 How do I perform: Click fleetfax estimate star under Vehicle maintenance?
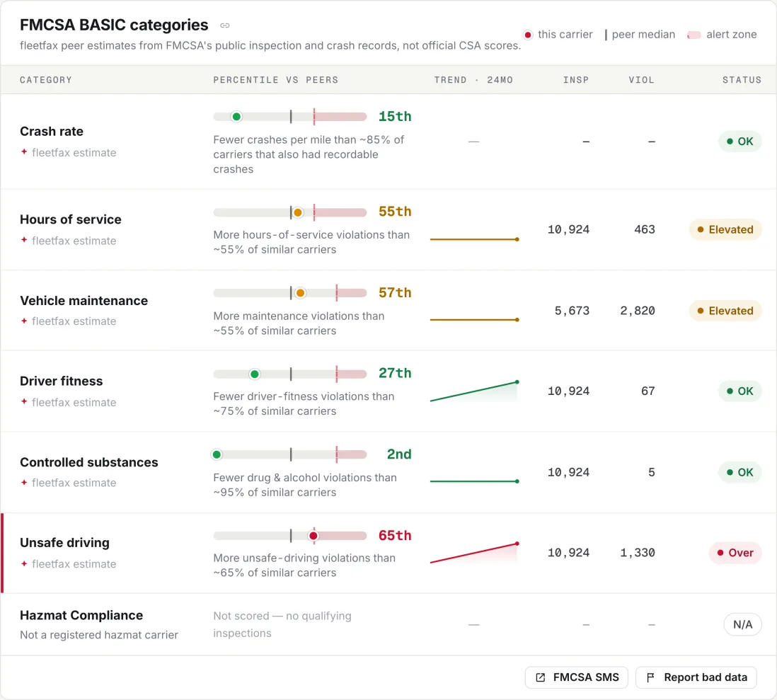click(24, 321)
